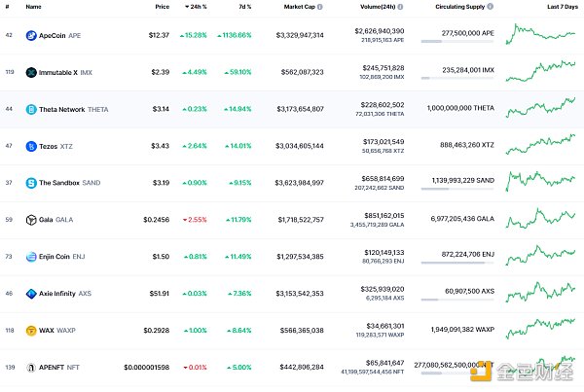This screenshot has width=584, height=392.
Task: Click the WAX logo icon
Action: click(x=31, y=330)
